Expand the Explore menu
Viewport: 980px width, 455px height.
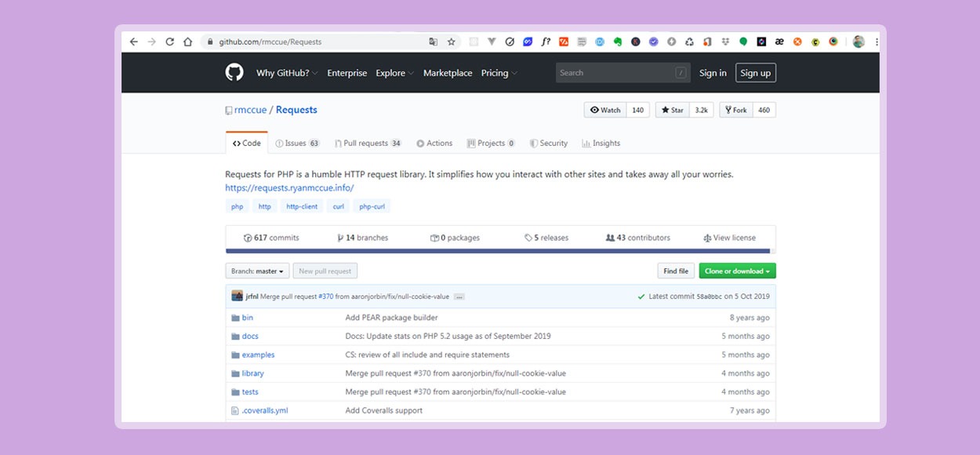(394, 73)
